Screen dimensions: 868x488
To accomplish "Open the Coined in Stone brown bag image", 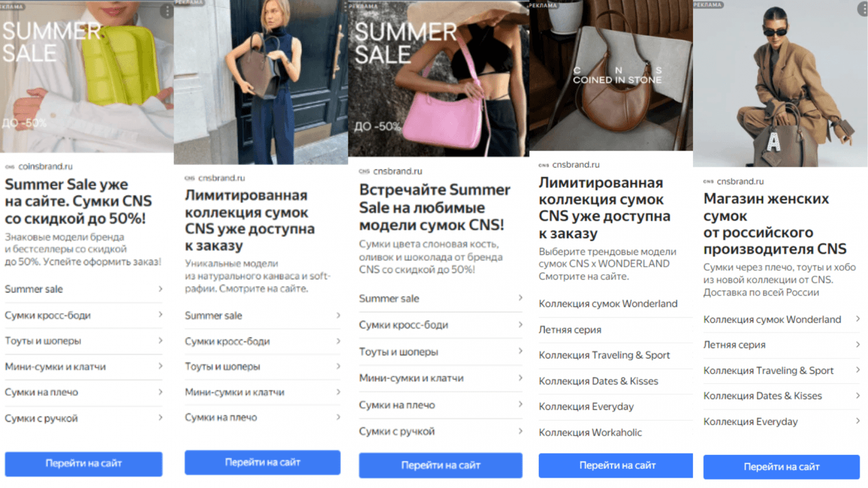I will point(611,75).
